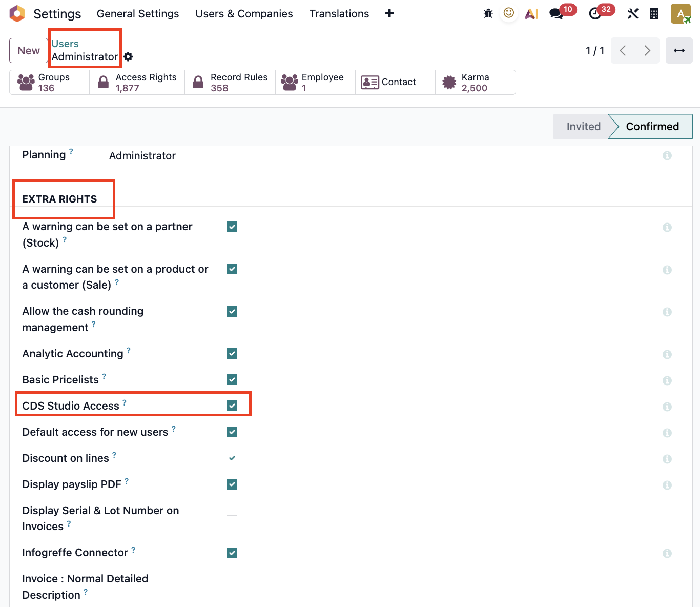Screen dimensions: 700x607
Task: Click the wrench and screwdriver tools icon
Action: (x=633, y=14)
